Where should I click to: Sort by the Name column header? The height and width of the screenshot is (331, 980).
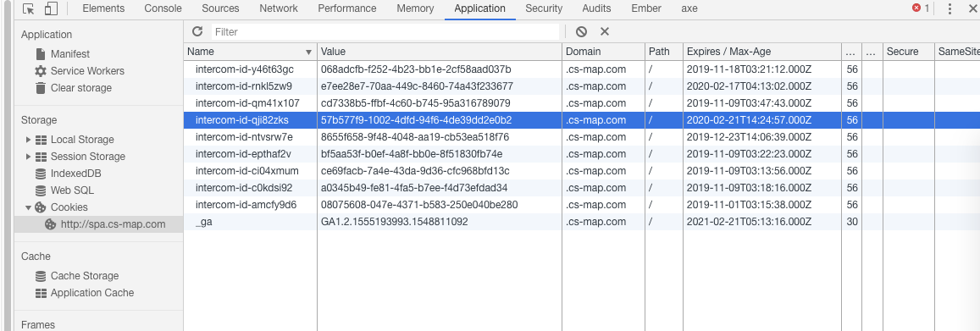(250, 52)
